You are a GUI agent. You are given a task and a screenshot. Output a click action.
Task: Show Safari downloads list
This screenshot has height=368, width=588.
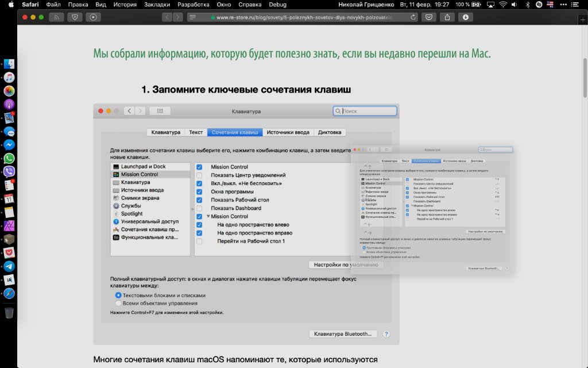(465, 17)
